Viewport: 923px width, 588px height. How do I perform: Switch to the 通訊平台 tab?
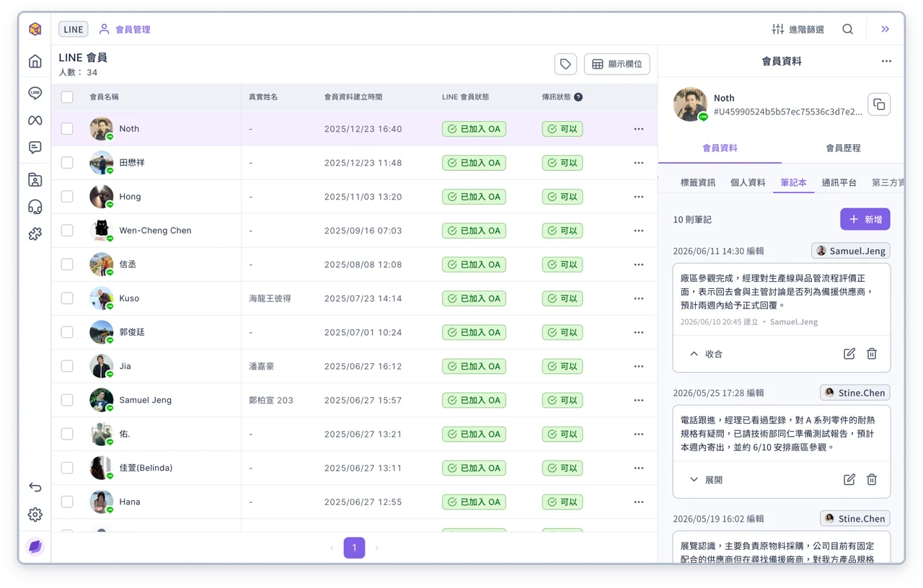point(839,182)
